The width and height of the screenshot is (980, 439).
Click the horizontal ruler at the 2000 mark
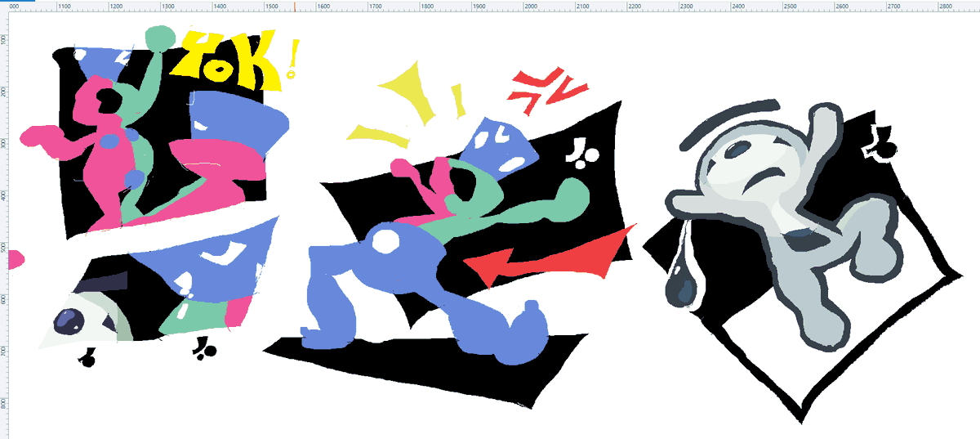(531, 7)
